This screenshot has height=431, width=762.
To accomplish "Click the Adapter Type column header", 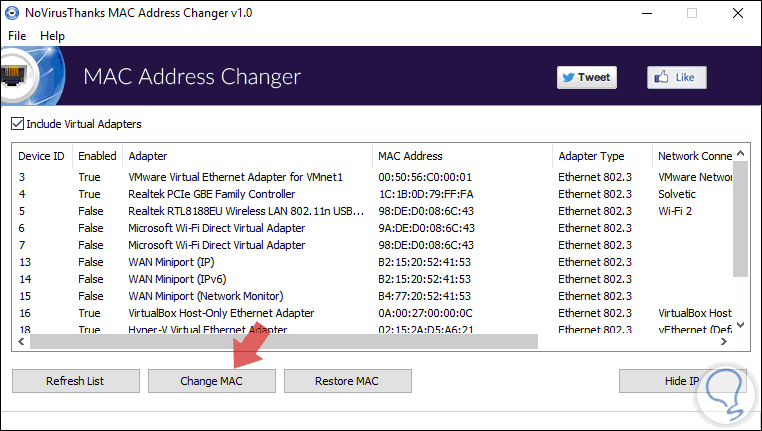I will click(x=591, y=156).
